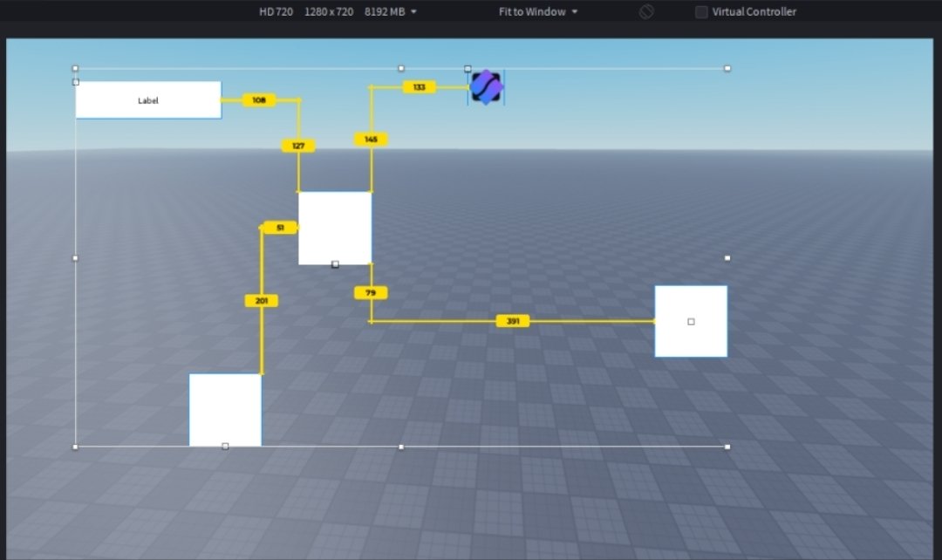942x560 pixels.
Task: Click the rotation-lock icon in the top bar
Action: click(x=645, y=11)
